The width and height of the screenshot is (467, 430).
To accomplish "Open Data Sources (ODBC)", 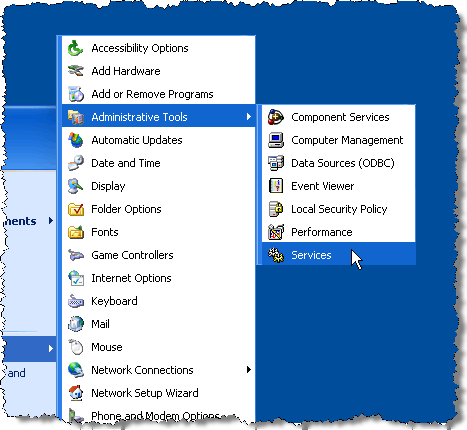I will pyautogui.click(x=339, y=163).
